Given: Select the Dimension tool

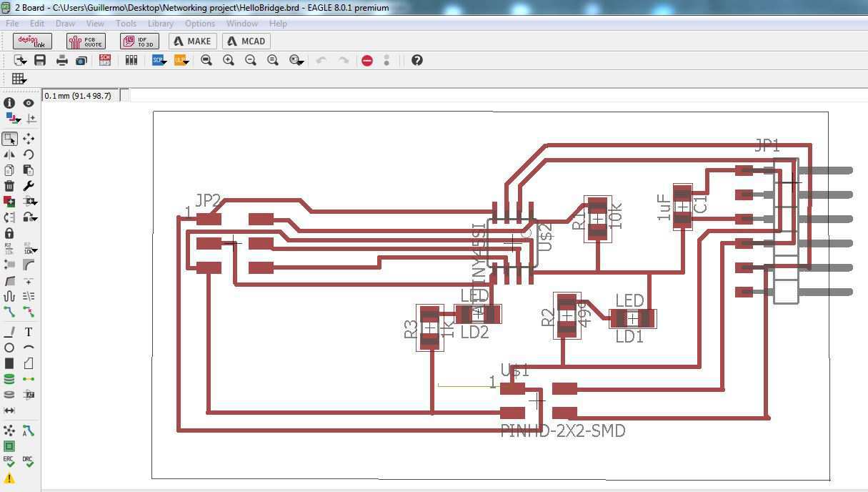Looking at the screenshot, I should coord(9,410).
